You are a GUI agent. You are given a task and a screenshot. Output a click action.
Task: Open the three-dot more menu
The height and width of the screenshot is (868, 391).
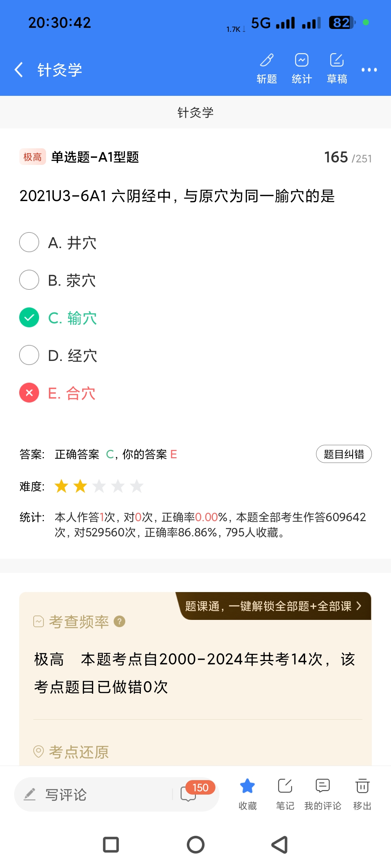point(369,70)
